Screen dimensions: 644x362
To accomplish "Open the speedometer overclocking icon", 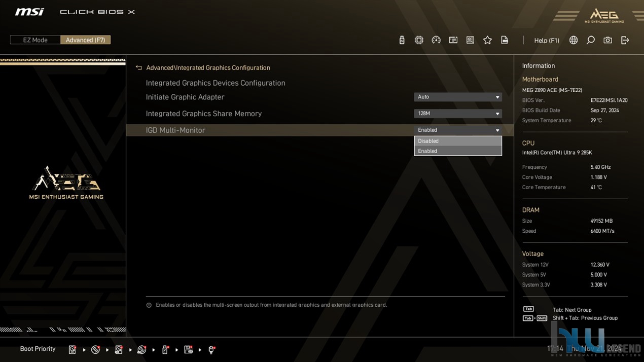I will (436, 40).
